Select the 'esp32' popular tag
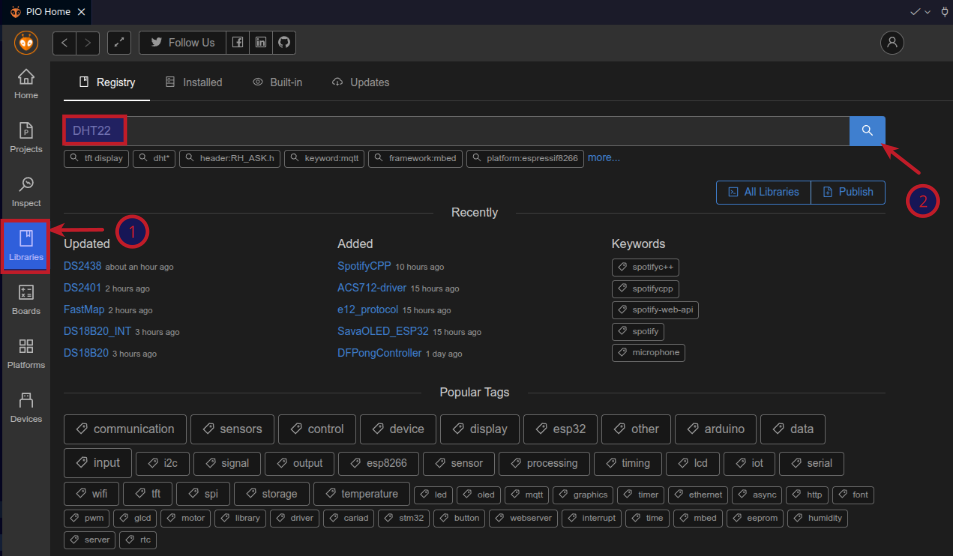Viewport: 953px width, 556px height. coord(560,429)
